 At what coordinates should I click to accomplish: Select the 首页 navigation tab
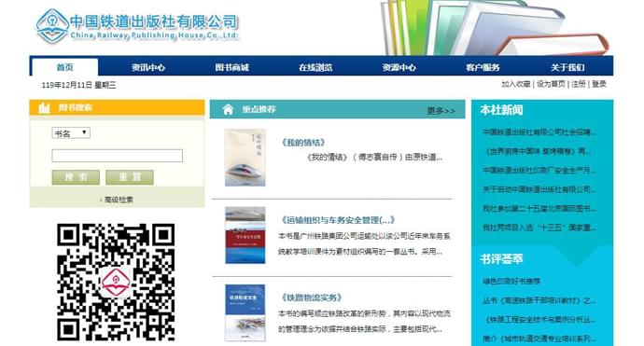coord(65,67)
